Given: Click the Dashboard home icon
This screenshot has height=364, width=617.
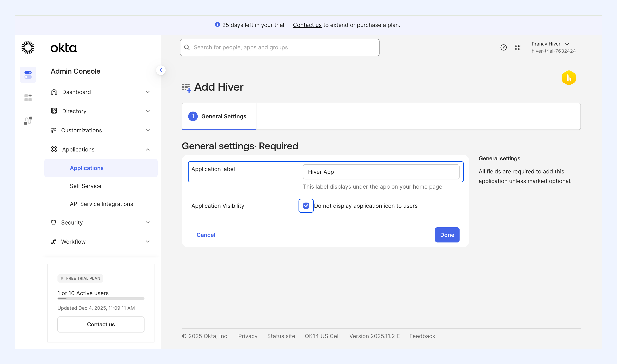Looking at the screenshot, I should point(54,92).
